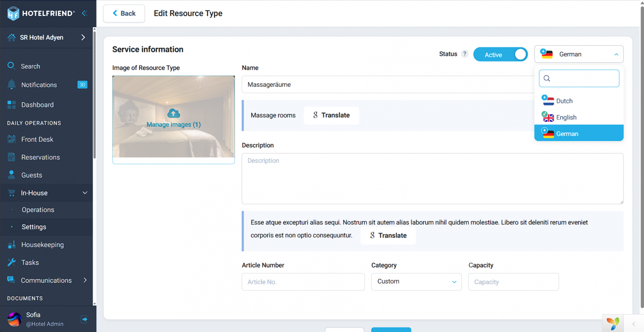The height and width of the screenshot is (332, 644).
Task: Click the language search field
Action: pyautogui.click(x=579, y=78)
